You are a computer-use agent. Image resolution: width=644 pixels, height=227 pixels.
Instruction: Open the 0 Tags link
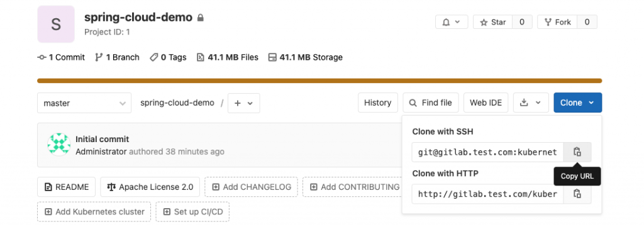(x=168, y=57)
